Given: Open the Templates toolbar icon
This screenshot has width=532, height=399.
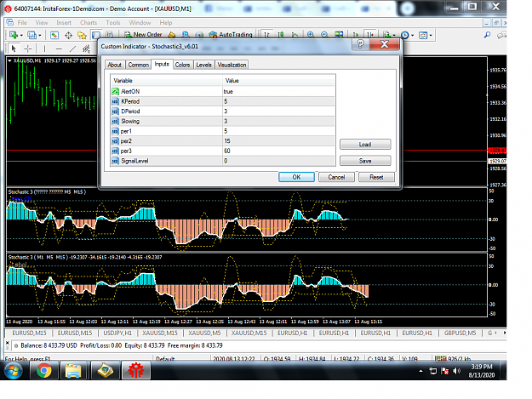Looking at the screenshot, I should click(423, 35).
